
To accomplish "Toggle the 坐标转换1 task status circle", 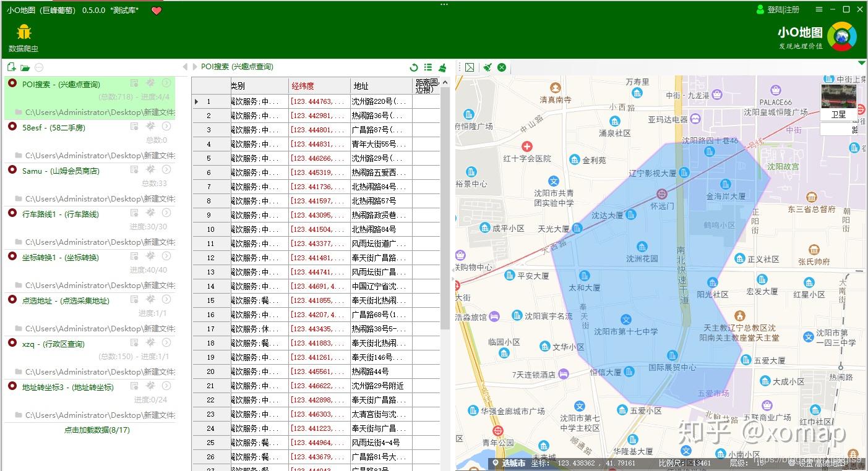I will (x=12, y=256).
